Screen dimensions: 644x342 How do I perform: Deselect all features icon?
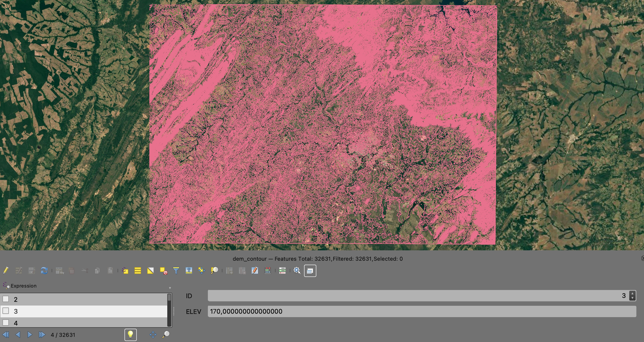(x=164, y=271)
